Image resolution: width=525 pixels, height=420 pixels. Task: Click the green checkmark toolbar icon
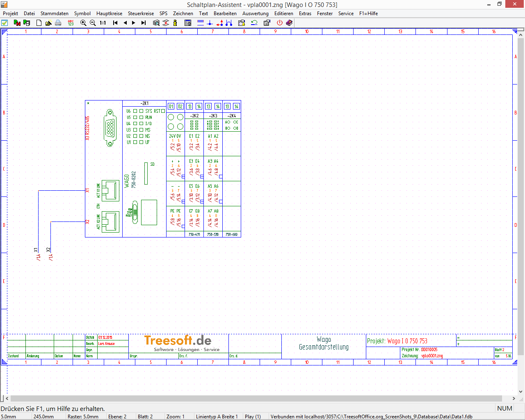[x=5, y=23]
